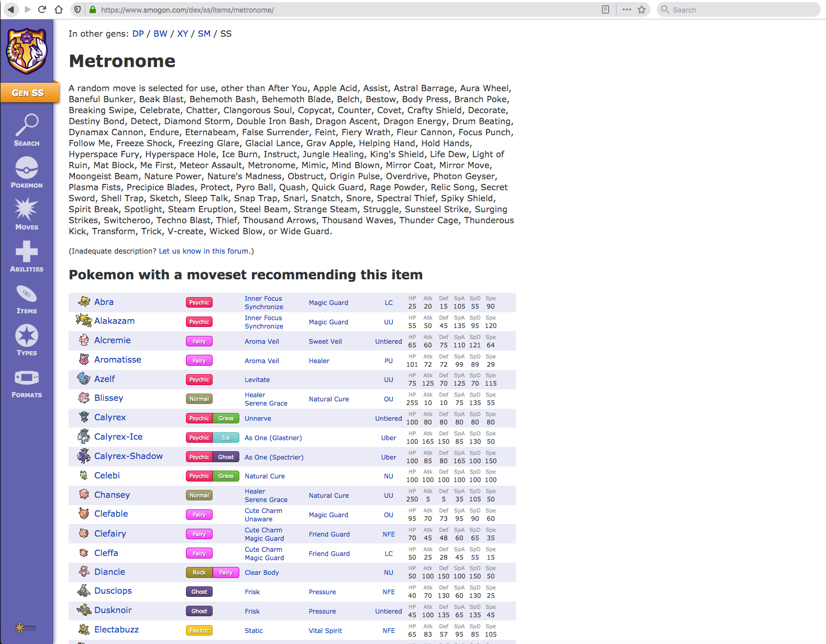This screenshot has width=826, height=644.
Task: Switch to DP generation link
Action: pos(138,34)
